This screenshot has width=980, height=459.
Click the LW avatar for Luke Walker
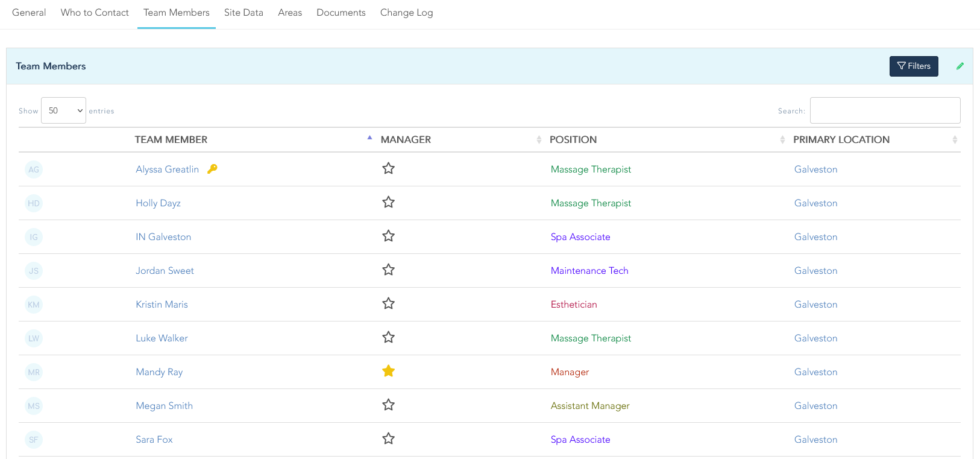coord(34,338)
